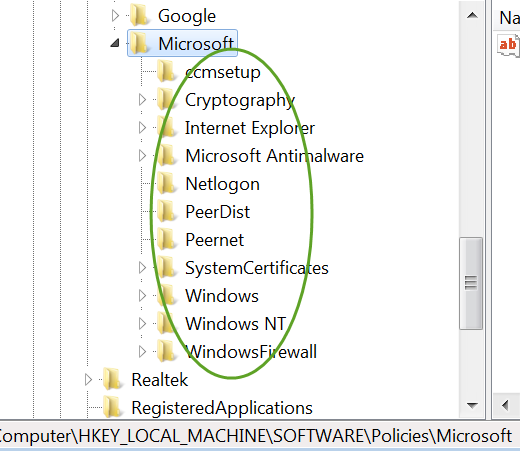Expand the Internet Explorer key

(x=142, y=127)
